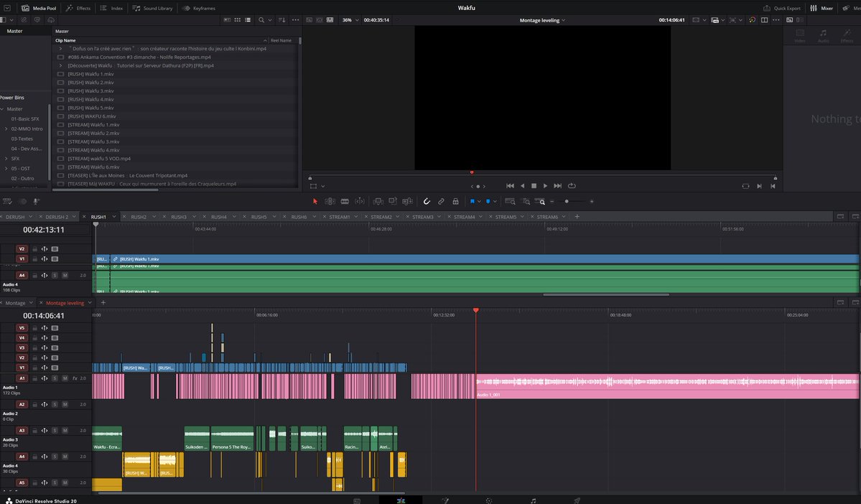Switch to the RUSH2 timeline tab
The width and height of the screenshot is (861, 504).
139,217
